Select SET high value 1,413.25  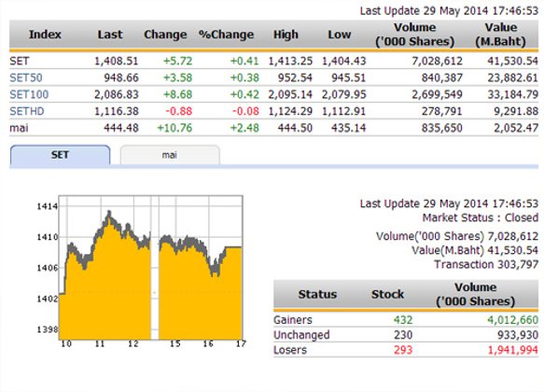pos(290,61)
